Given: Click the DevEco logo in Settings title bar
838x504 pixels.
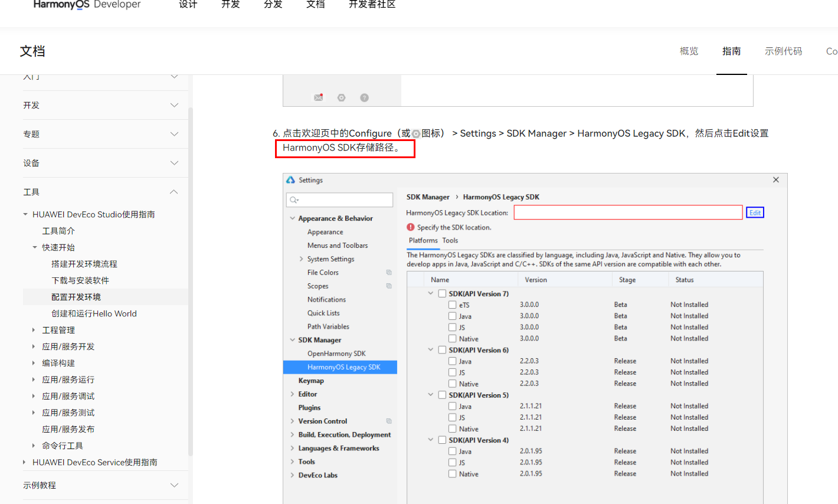Looking at the screenshot, I should [x=290, y=180].
